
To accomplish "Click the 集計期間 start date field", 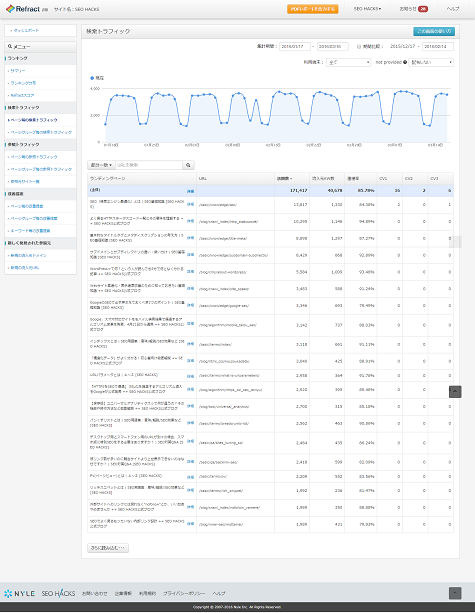I will coord(295,47).
